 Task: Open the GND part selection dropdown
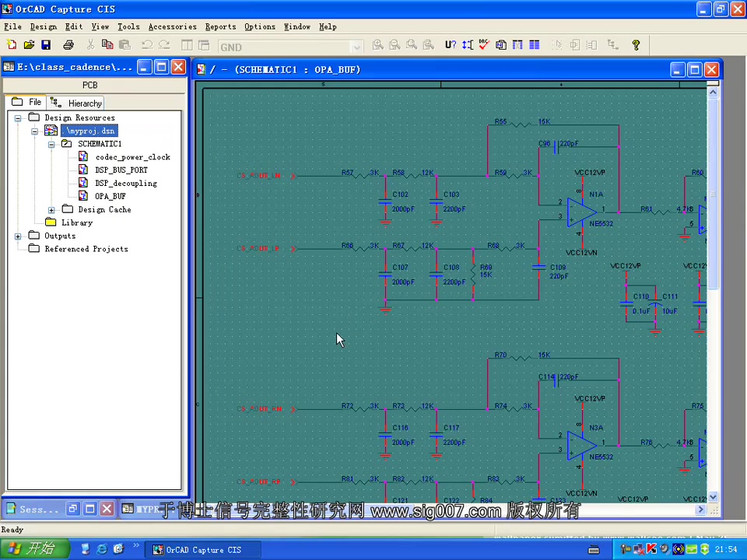(x=356, y=47)
